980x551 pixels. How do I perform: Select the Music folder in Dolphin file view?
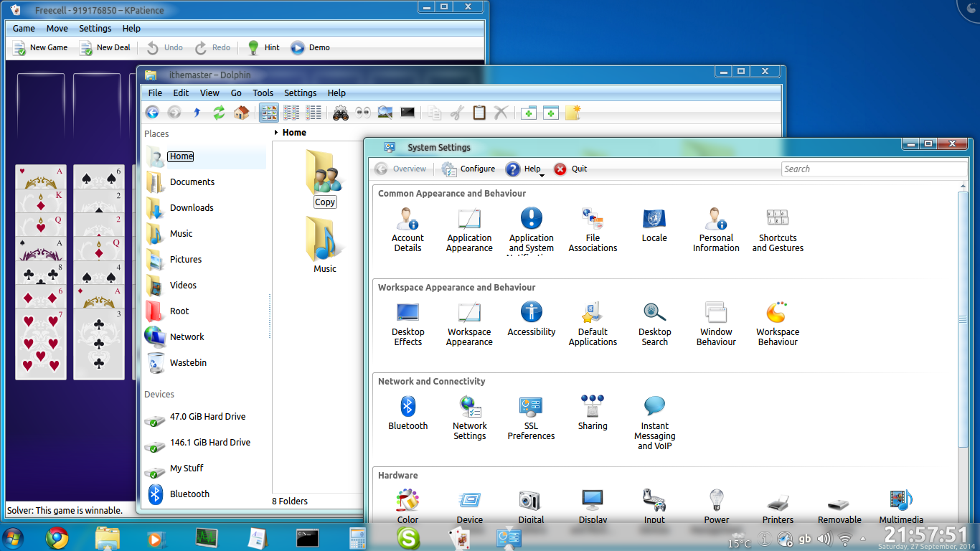tap(325, 245)
